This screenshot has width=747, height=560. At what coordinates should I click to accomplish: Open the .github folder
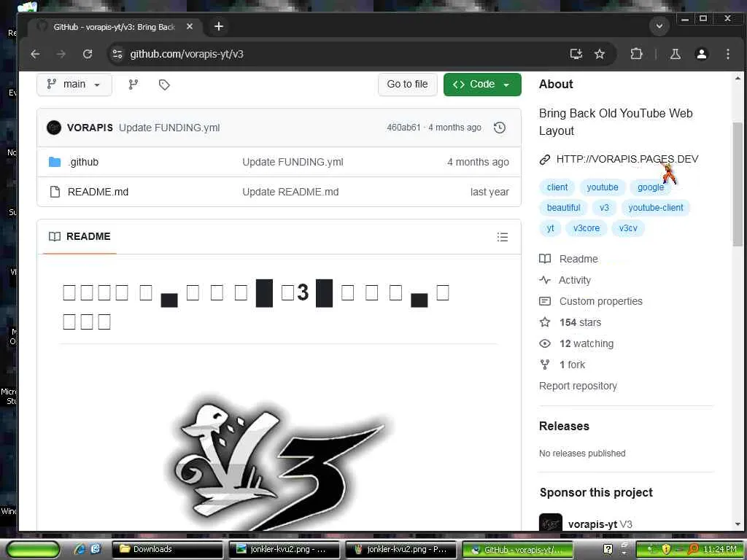click(83, 162)
